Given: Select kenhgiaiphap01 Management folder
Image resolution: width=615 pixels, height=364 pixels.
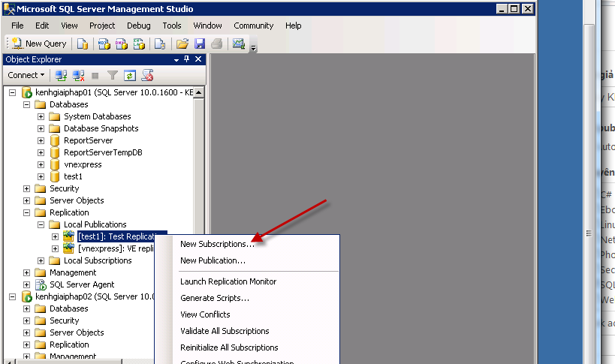Looking at the screenshot, I should (x=73, y=272).
